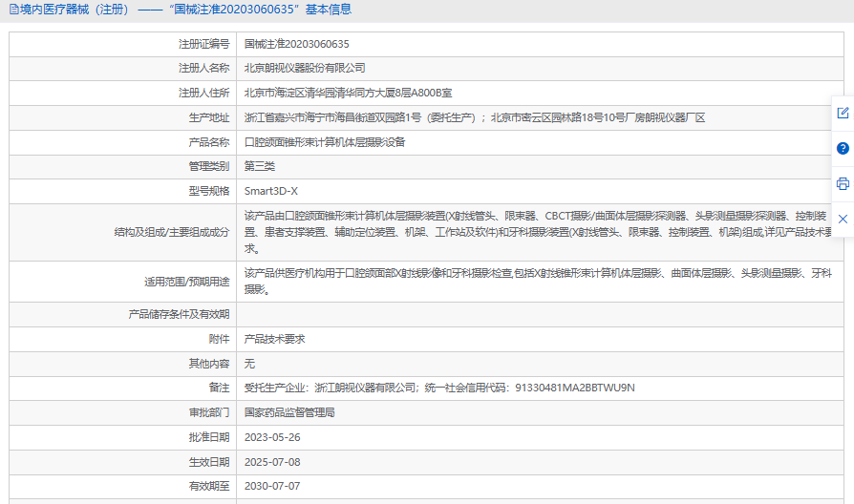Select registrant name 北京朗视仪器股份有限公司
The width and height of the screenshot is (854, 504).
[305, 68]
